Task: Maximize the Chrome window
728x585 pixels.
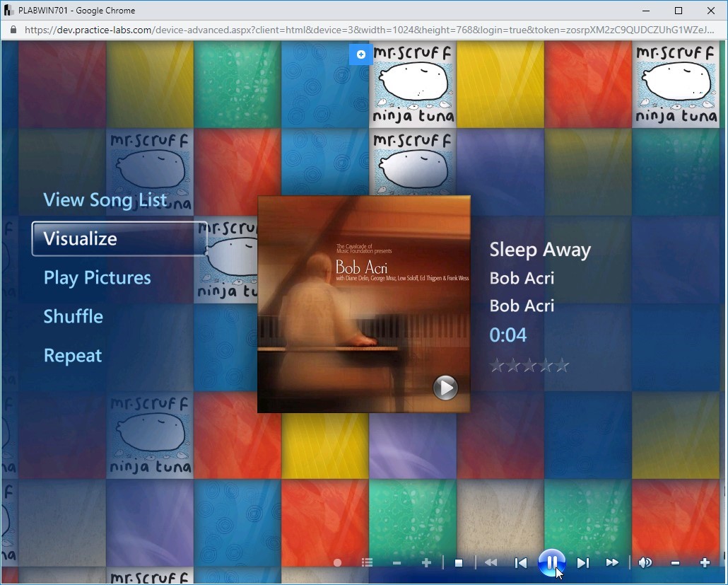Action: (679, 10)
